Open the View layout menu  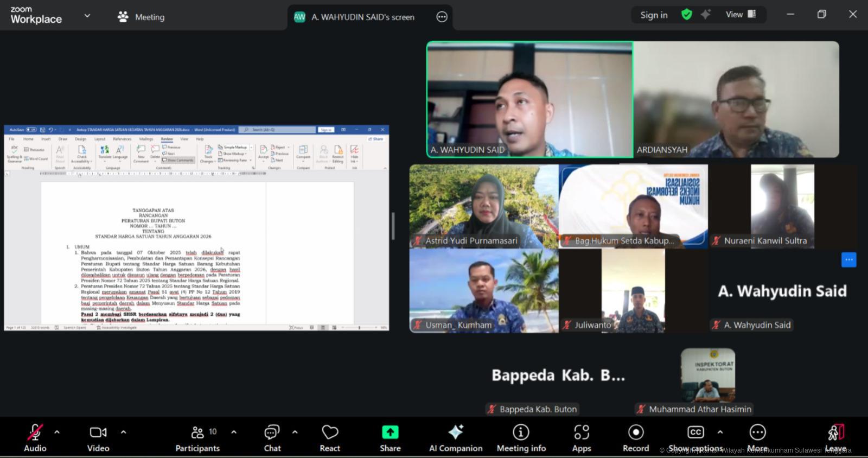click(x=741, y=15)
